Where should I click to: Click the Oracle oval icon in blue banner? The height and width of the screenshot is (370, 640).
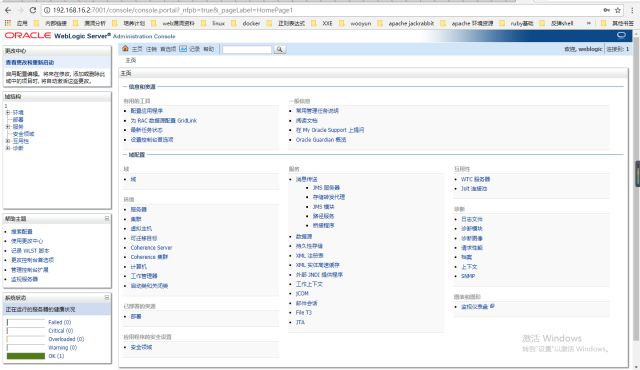621,35
